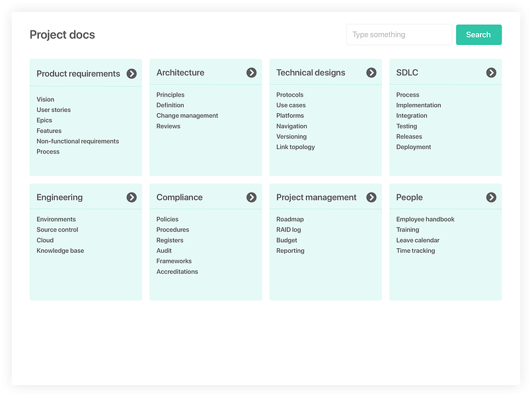Image resolution: width=532 pixels, height=397 pixels.
Task: Click the SDLC card arrow icon
Action: (491, 73)
